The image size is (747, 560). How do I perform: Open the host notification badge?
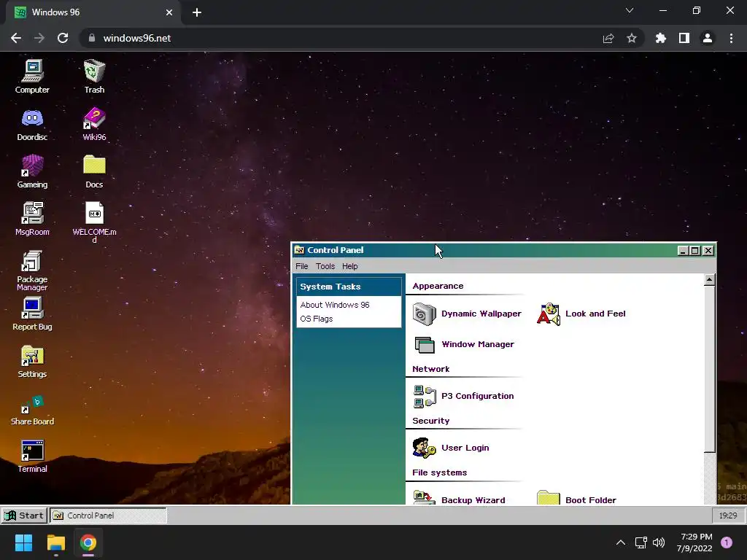pyautogui.click(x=727, y=542)
